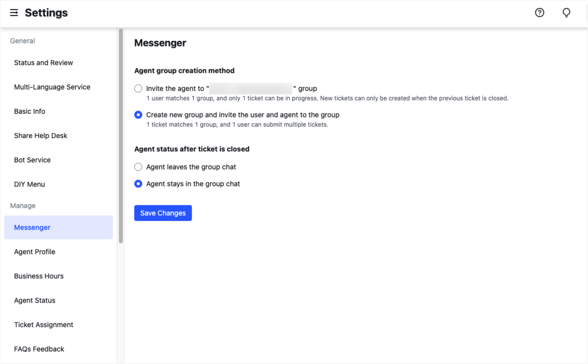Click the lightbulb icon in the header

tap(566, 13)
